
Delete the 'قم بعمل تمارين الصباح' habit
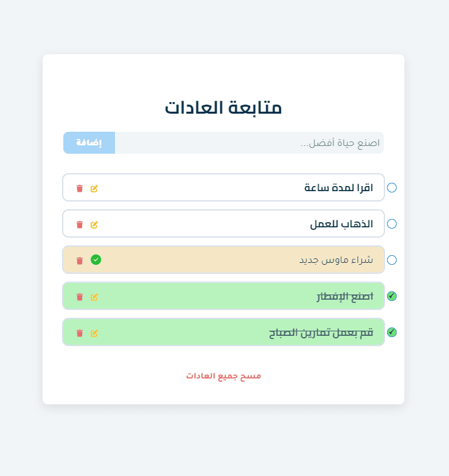pyautogui.click(x=79, y=333)
